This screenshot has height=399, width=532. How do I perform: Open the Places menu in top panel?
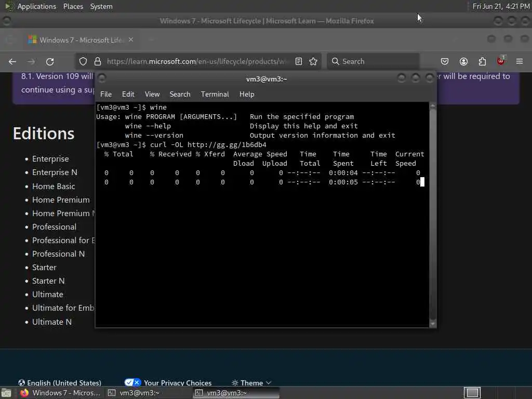(73, 6)
